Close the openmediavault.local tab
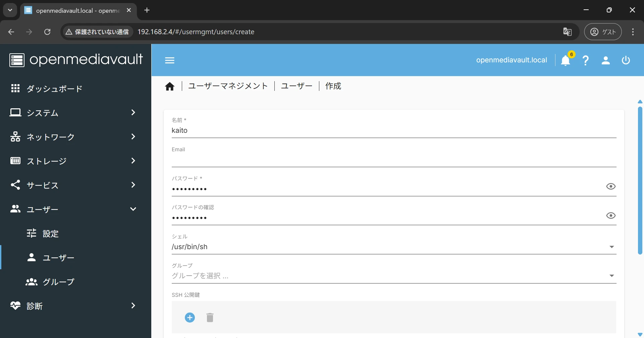Image resolution: width=644 pixels, height=338 pixels. (129, 10)
